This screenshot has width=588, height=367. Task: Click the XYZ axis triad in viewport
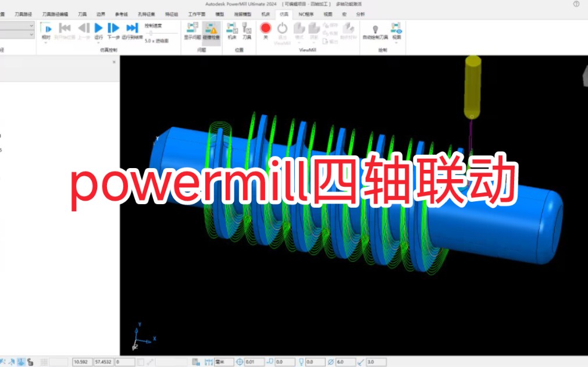tap(142, 337)
